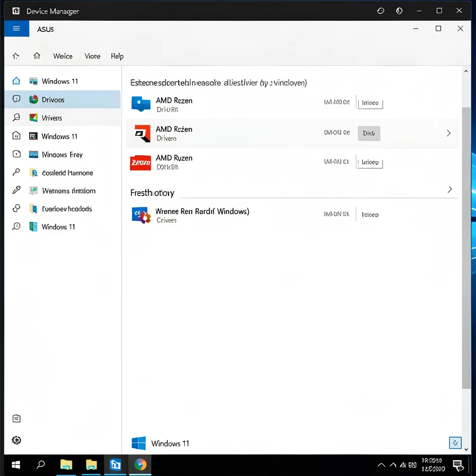Click the lrrioeo button for AMD Rezen
Screen dimensions: 476x476
click(370, 103)
